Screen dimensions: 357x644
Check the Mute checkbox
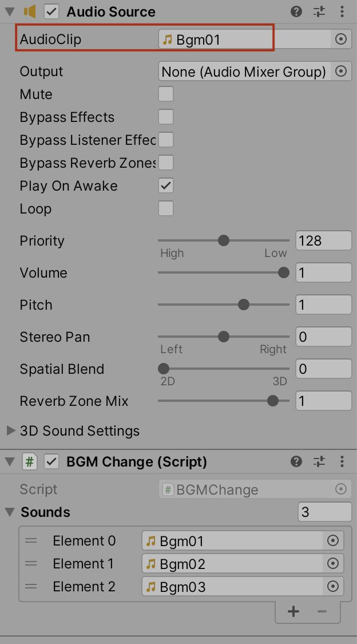coord(165,94)
